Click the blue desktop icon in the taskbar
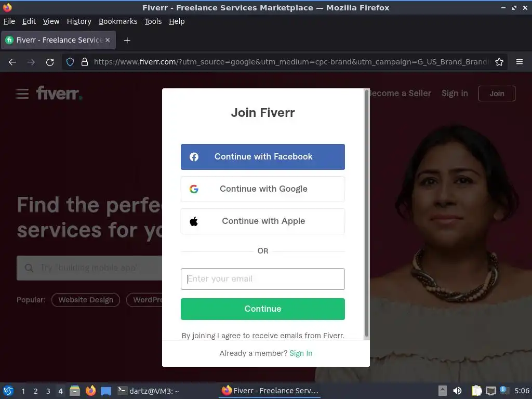 pyautogui.click(x=106, y=391)
